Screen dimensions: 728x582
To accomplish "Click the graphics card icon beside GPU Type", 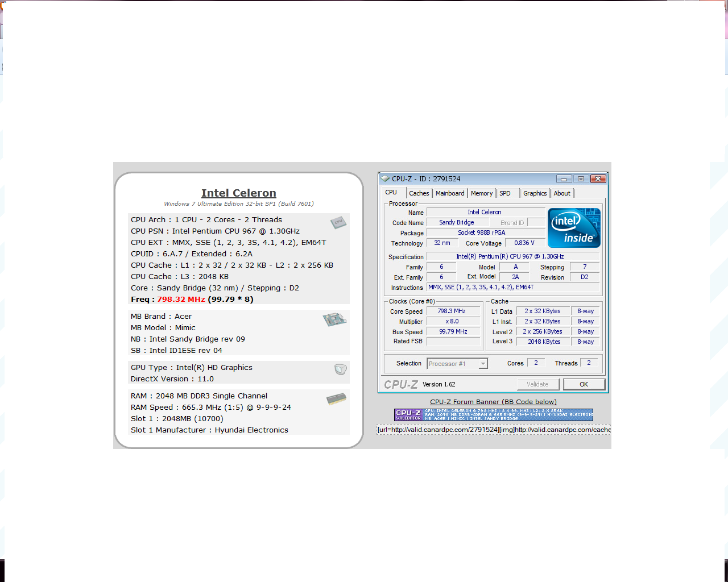I will [340, 369].
